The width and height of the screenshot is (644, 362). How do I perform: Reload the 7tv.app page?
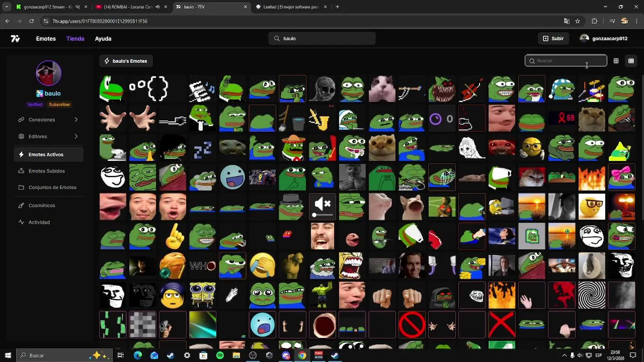[x=31, y=21]
